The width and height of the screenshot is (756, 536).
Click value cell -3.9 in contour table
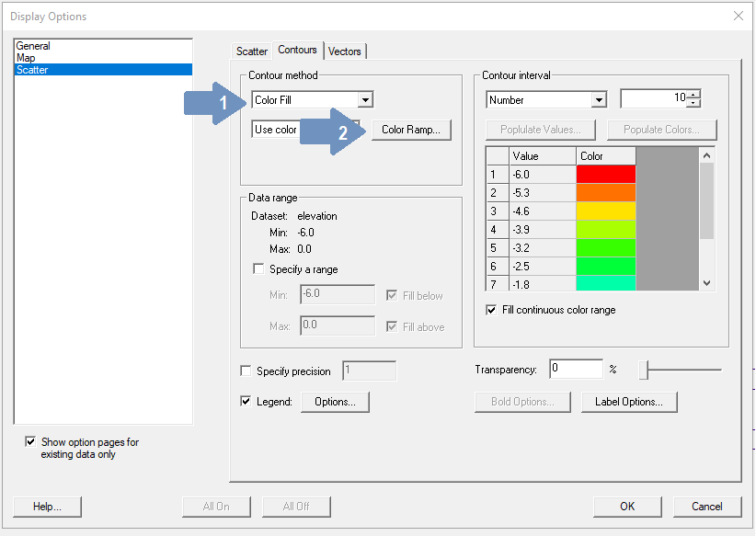pyautogui.click(x=543, y=230)
